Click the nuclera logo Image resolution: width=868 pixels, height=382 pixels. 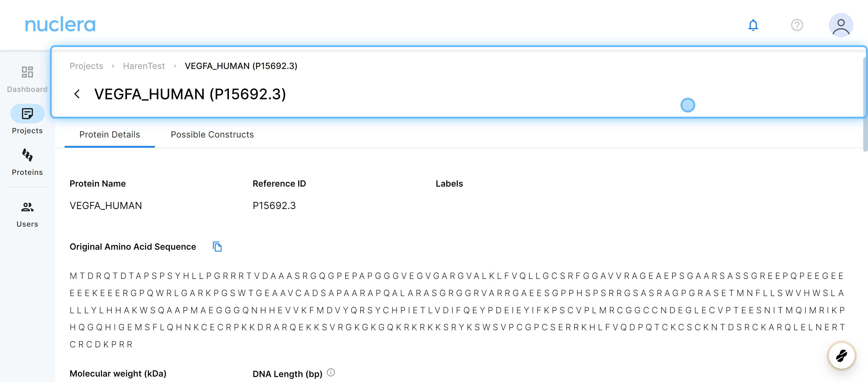(x=60, y=25)
